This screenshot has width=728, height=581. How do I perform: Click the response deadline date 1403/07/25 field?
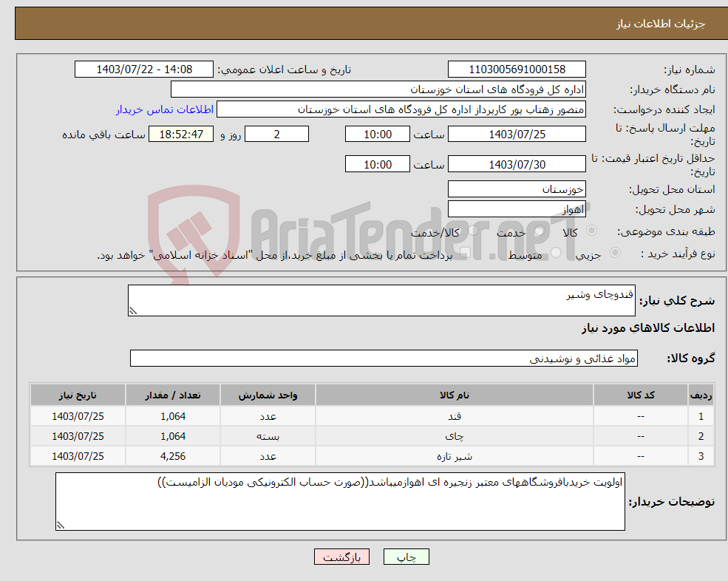click(517, 135)
